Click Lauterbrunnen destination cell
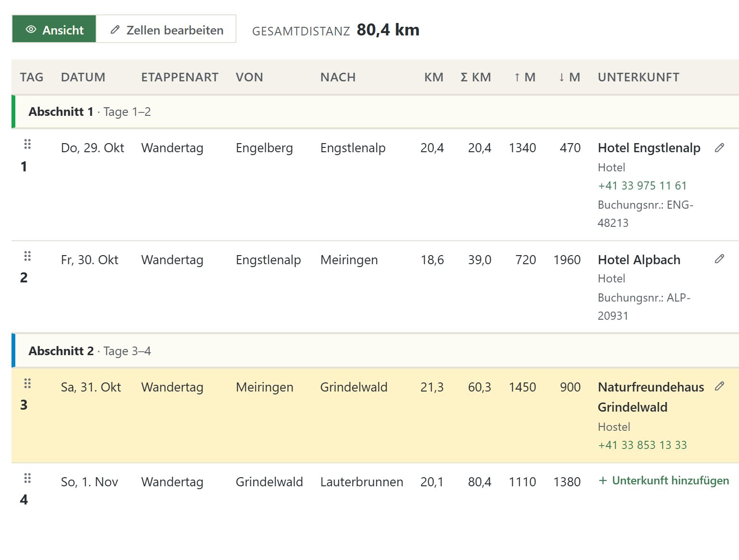The height and width of the screenshot is (560, 739). click(362, 482)
